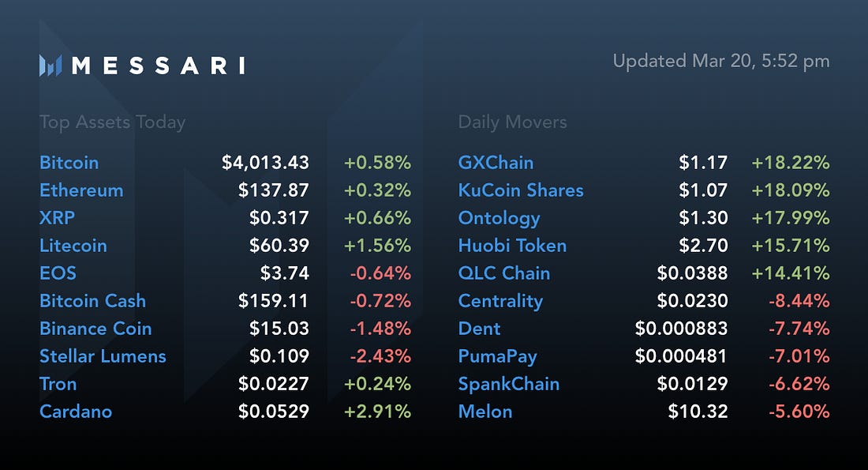868x470 pixels.
Task: Click the Centrality mover link
Action: click(500, 302)
